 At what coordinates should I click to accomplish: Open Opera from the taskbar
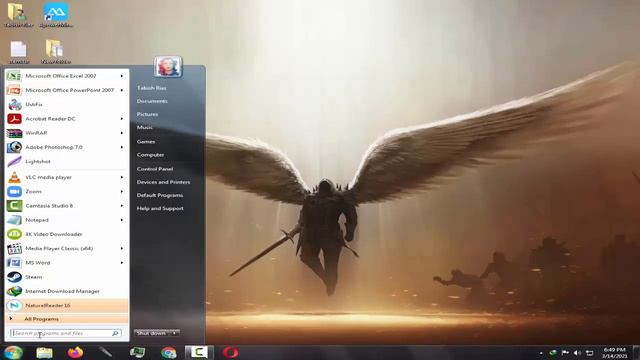point(231,352)
